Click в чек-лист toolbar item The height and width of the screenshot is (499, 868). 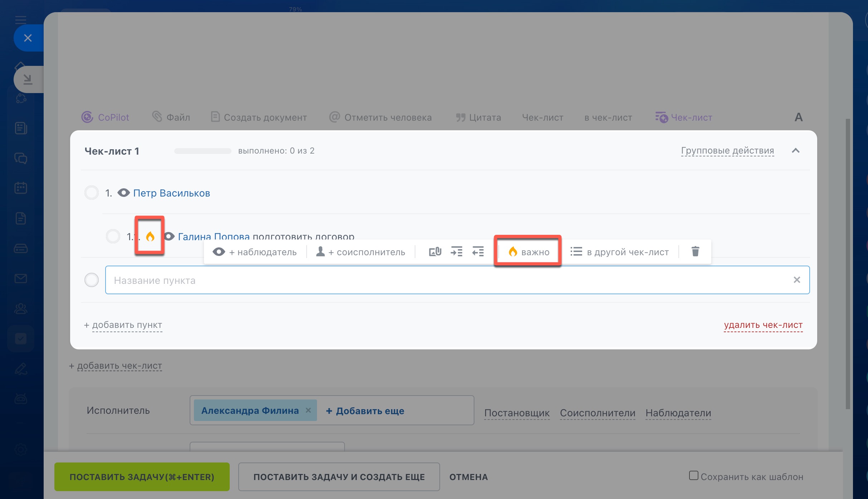click(x=608, y=117)
